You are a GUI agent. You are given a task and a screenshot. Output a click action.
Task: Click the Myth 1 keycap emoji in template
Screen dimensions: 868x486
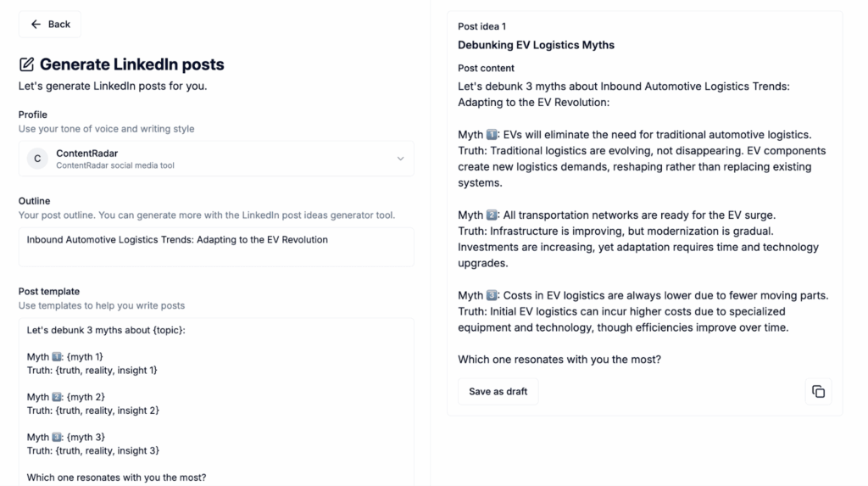[x=59, y=357]
